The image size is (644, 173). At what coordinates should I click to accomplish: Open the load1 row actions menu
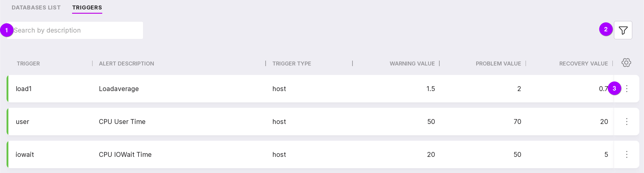coord(626,88)
